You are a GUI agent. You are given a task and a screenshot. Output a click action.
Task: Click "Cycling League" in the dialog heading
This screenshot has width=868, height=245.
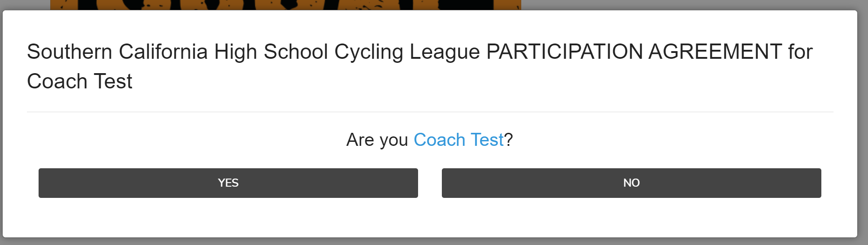pyautogui.click(x=407, y=52)
